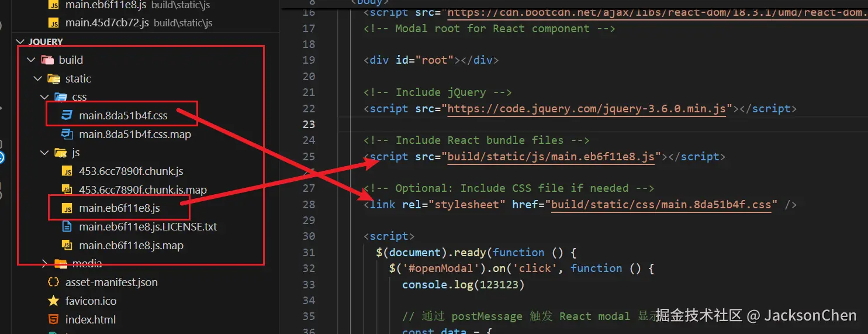Click the icon of main.8da51b4f.css.map
Screen dimensions: 868x334
pyautogui.click(x=67, y=135)
